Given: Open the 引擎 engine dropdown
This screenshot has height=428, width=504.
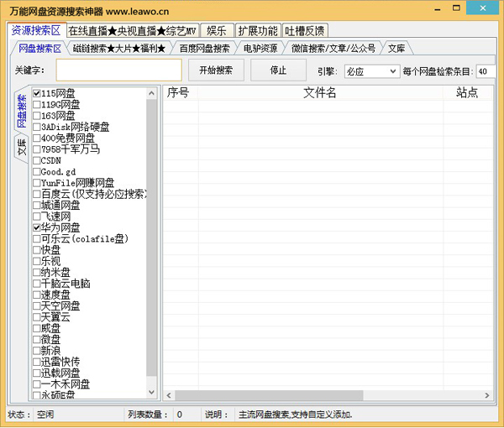Looking at the screenshot, I should click(371, 71).
